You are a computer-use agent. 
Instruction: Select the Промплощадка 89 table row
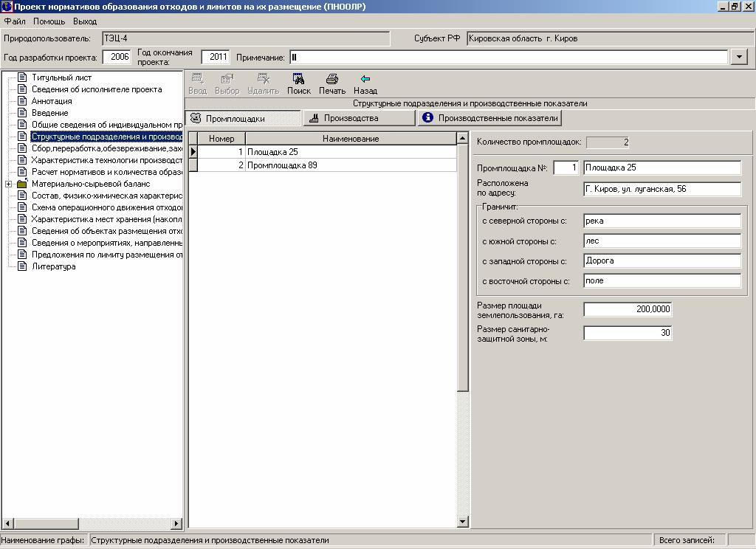[282, 165]
